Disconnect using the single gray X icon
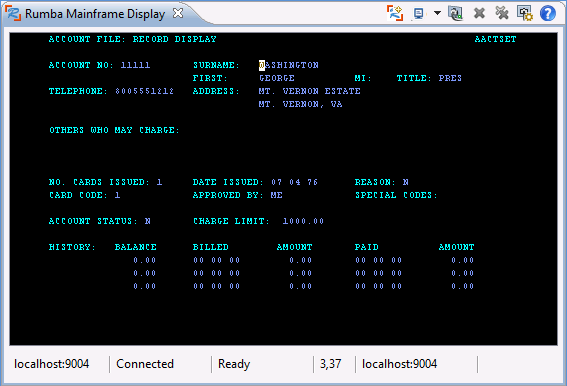This screenshot has width=567, height=386. point(479,13)
